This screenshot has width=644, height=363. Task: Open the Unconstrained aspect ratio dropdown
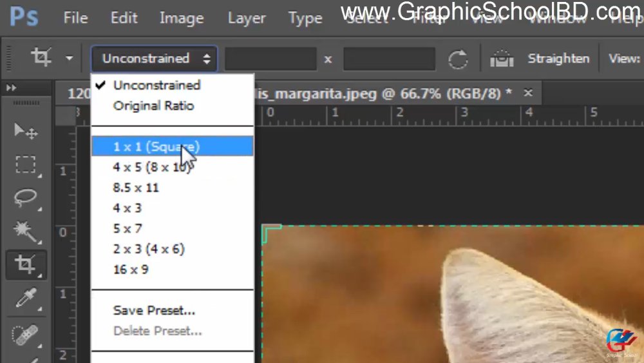[154, 59]
